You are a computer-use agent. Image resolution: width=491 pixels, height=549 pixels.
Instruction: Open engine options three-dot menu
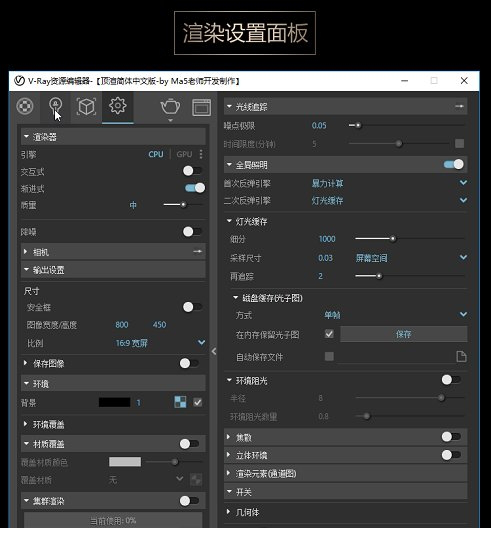point(201,154)
